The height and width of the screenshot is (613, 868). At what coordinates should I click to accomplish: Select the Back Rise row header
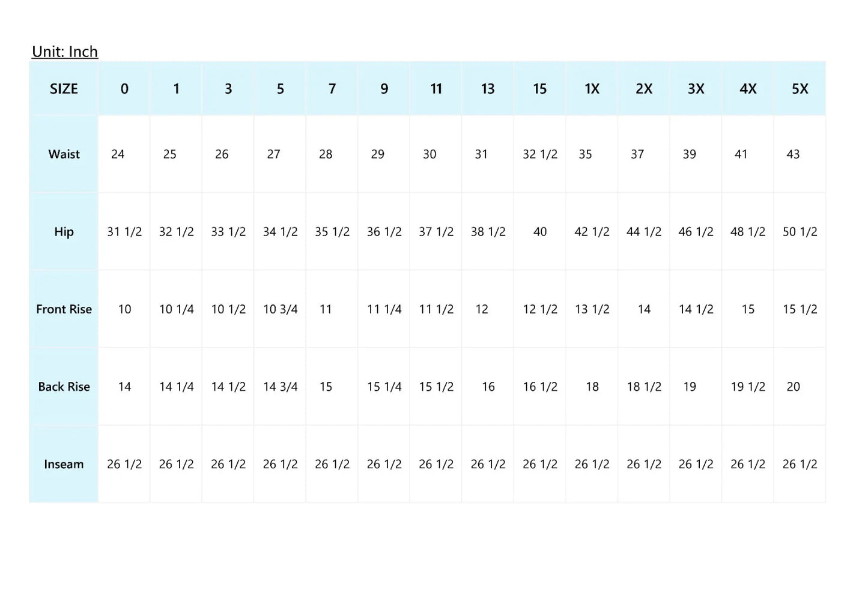(x=64, y=387)
